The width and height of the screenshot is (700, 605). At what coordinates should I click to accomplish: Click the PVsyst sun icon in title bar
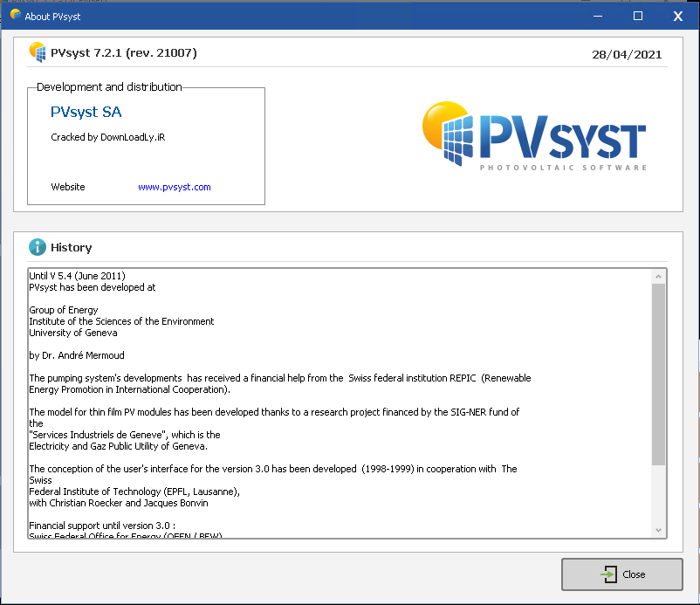tap(15, 14)
